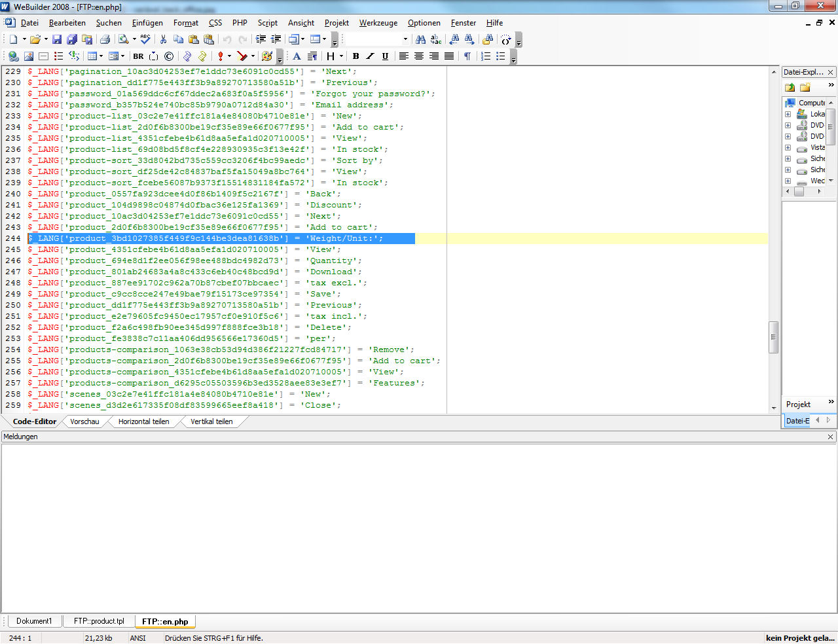Click the Undo arrow icon

(227, 39)
